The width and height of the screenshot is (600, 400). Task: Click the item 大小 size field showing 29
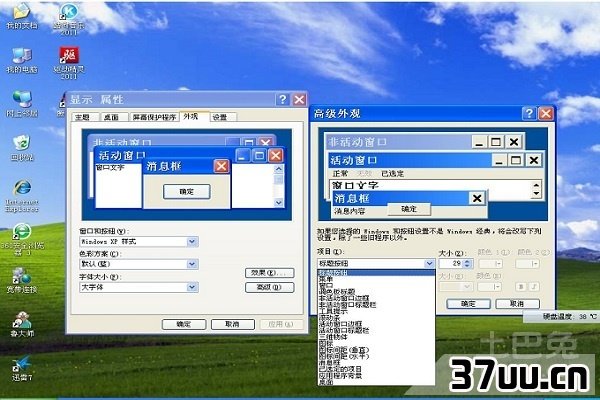[452, 264]
